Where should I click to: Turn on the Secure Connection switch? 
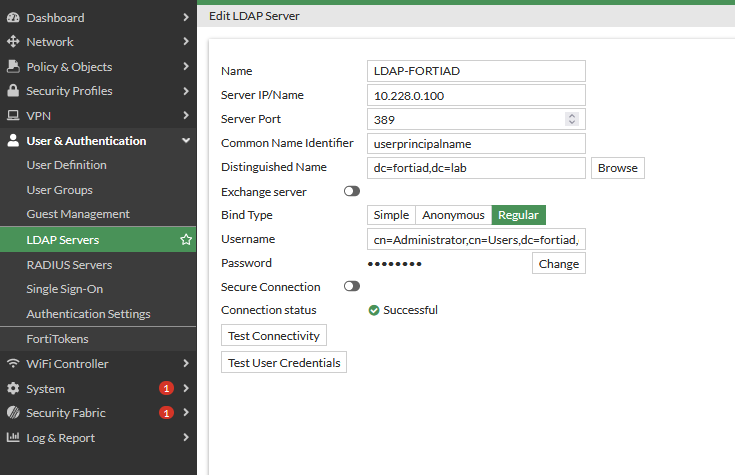click(352, 286)
